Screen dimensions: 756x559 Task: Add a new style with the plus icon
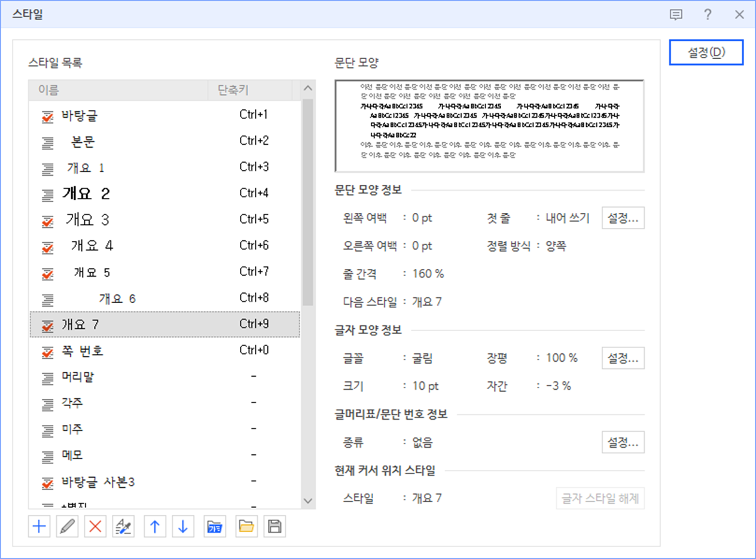point(38,526)
